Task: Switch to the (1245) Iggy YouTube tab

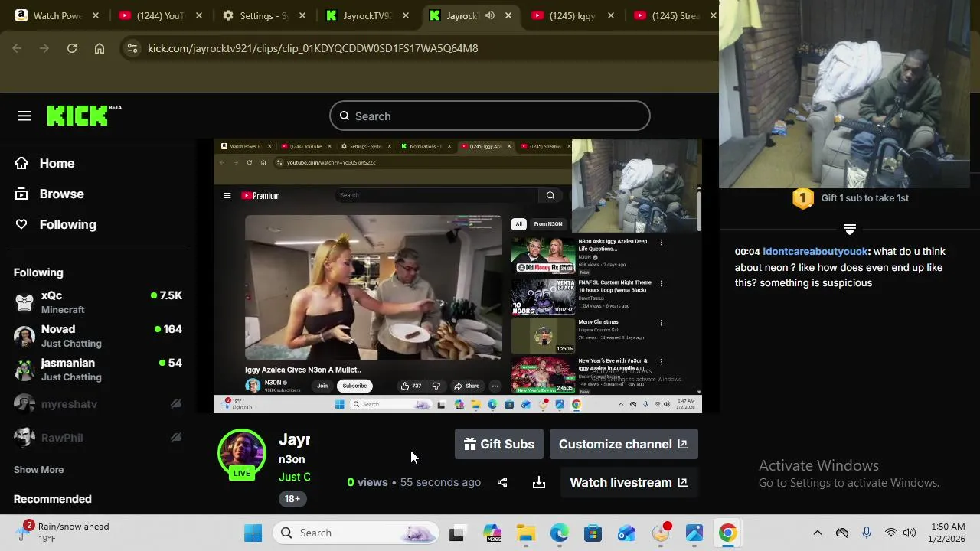Action: click(573, 15)
